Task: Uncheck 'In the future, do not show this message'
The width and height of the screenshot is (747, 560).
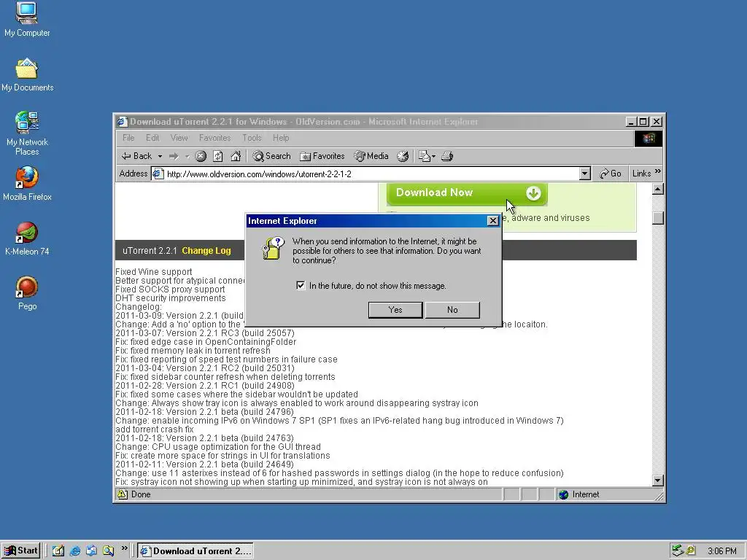Action: [301, 286]
